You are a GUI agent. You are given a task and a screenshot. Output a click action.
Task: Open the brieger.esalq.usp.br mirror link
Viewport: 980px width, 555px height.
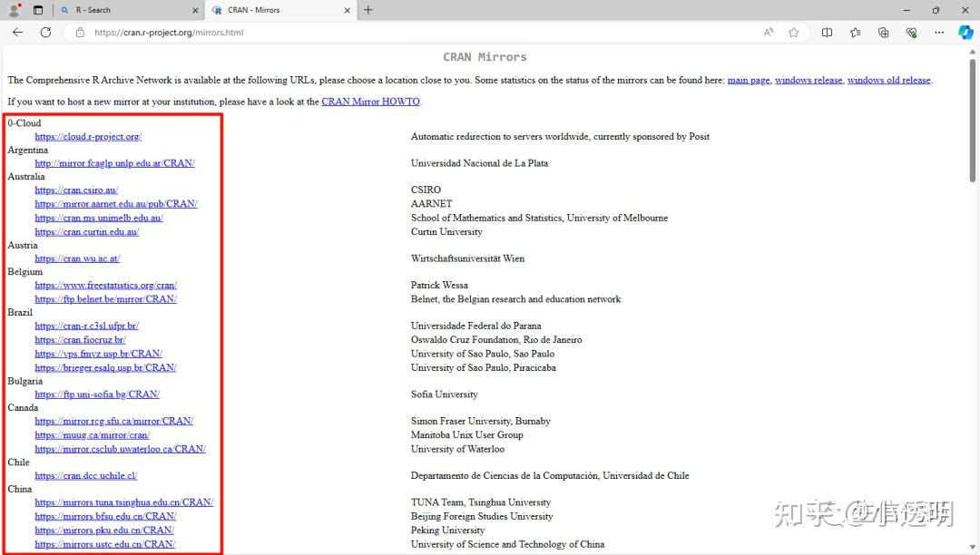[x=105, y=367]
